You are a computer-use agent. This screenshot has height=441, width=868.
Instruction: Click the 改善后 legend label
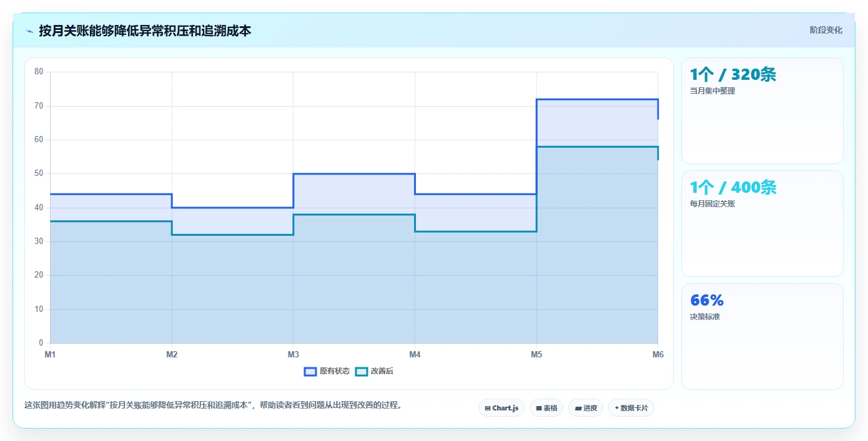(382, 371)
